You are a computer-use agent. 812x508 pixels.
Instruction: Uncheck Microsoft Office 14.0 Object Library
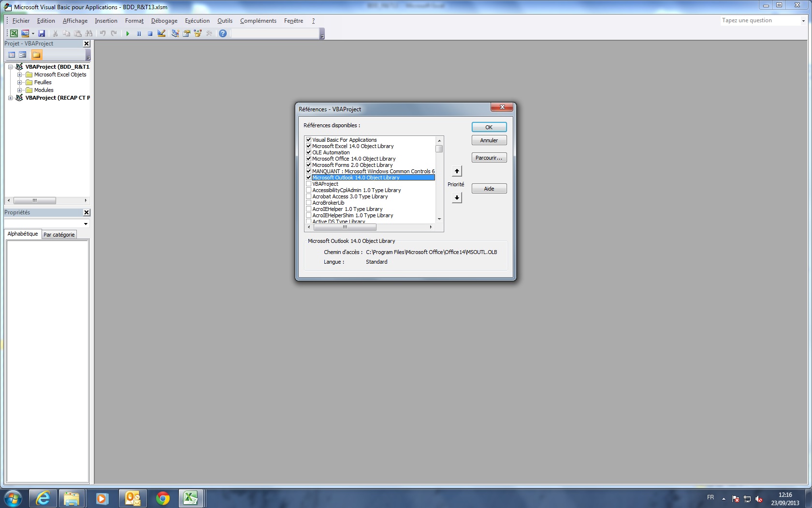[x=308, y=159]
